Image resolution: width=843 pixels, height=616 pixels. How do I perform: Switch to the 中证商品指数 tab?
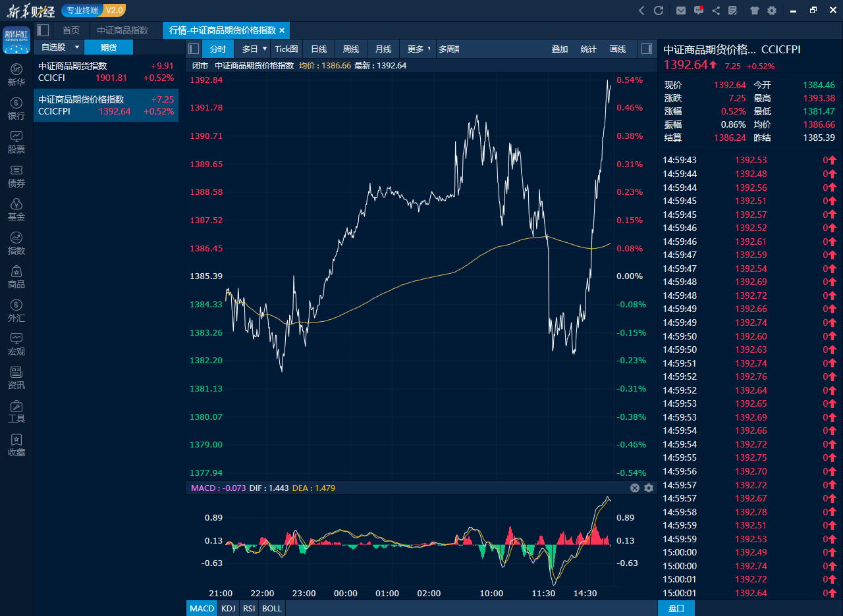coord(122,30)
